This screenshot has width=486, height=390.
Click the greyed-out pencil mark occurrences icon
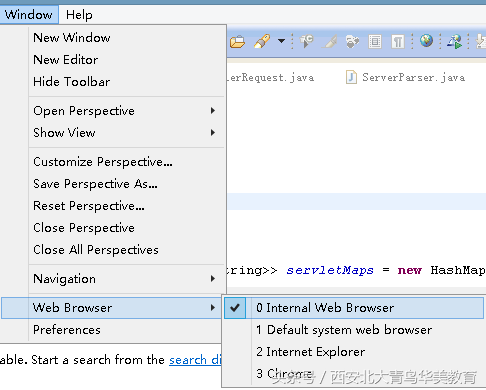point(330,41)
